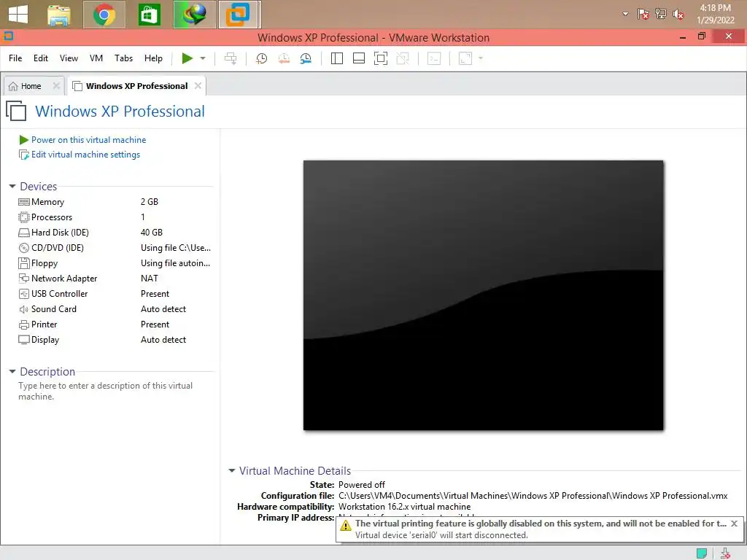The height and width of the screenshot is (560, 747).
Task: Click the taskbar clock showing 4:18 PM
Action: tap(715, 14)
